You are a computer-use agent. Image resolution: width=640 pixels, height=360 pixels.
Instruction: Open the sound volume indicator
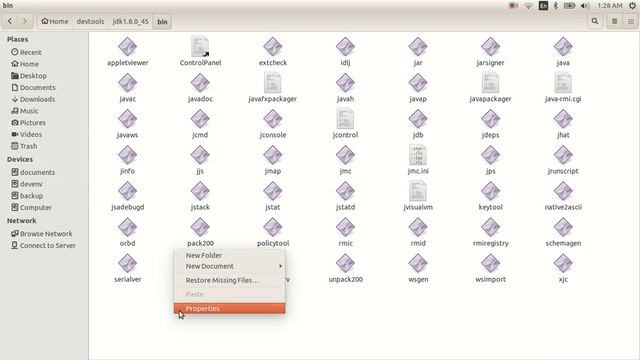(585, 6)
